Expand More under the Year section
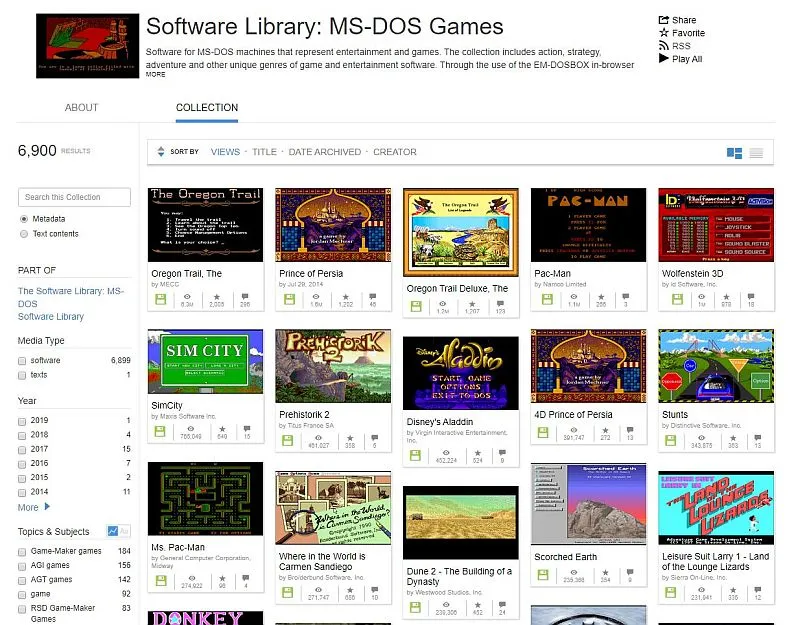 27,508
